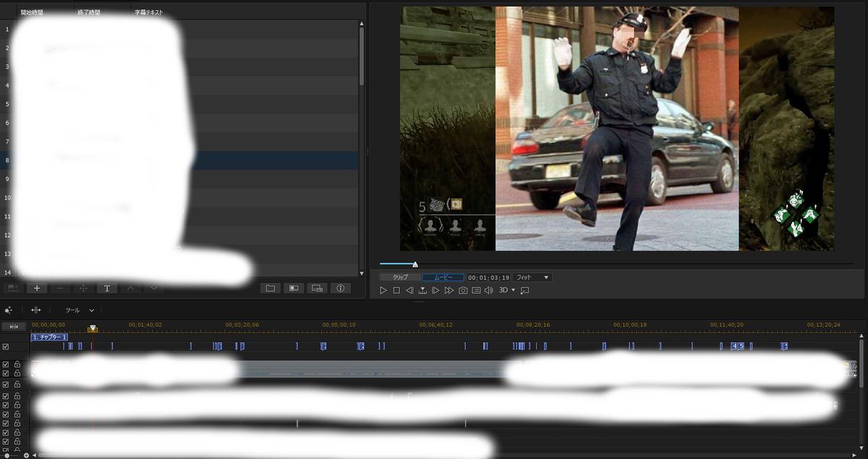Click the add-subtitle-at-playhead icon left of the plus button
The width and height of the screenshot is (868, 459).
14,288
